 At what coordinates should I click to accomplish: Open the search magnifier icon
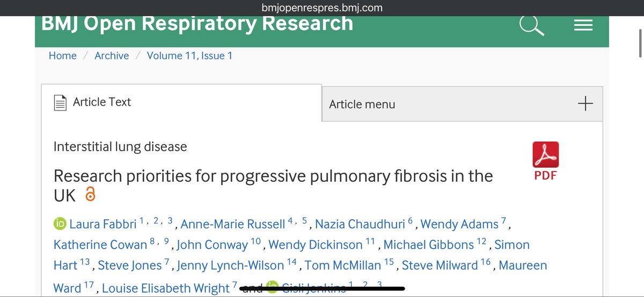click(531, 25)
